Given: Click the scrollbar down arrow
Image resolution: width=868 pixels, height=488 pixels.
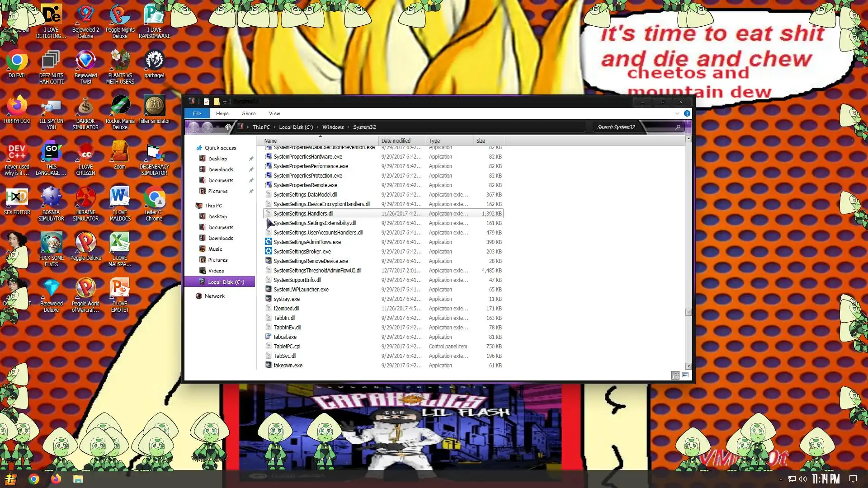Looking at the screenshot, I should pos(688,366).
